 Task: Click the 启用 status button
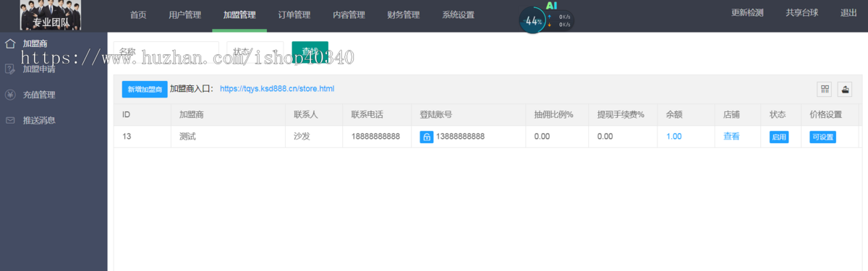click(x=779, y=137)
